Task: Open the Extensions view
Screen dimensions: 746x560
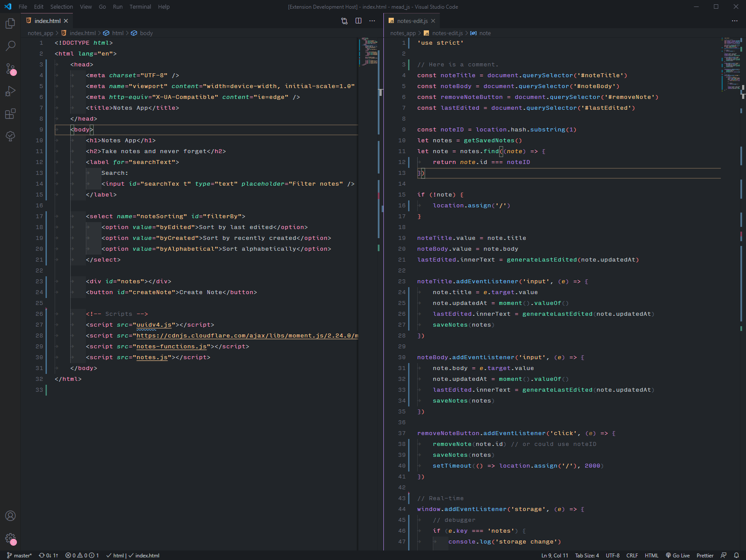Action: click(x=10, y=114)
